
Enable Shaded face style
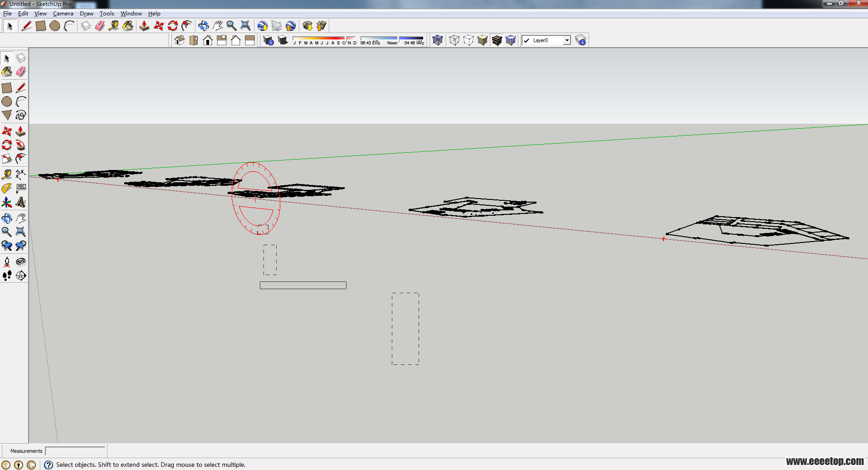tap(482, 40)
